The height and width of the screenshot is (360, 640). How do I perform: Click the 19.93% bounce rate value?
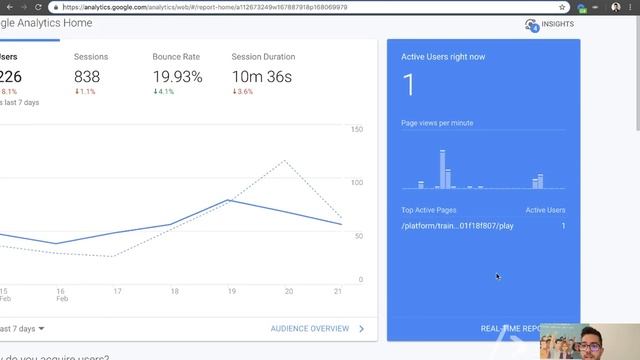click(x=178, y=77)
